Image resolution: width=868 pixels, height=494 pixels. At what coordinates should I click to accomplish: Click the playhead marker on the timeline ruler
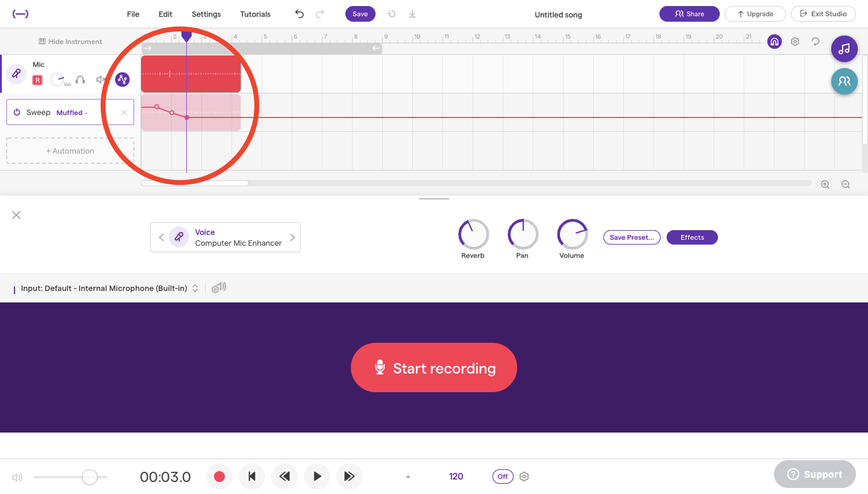186,37
